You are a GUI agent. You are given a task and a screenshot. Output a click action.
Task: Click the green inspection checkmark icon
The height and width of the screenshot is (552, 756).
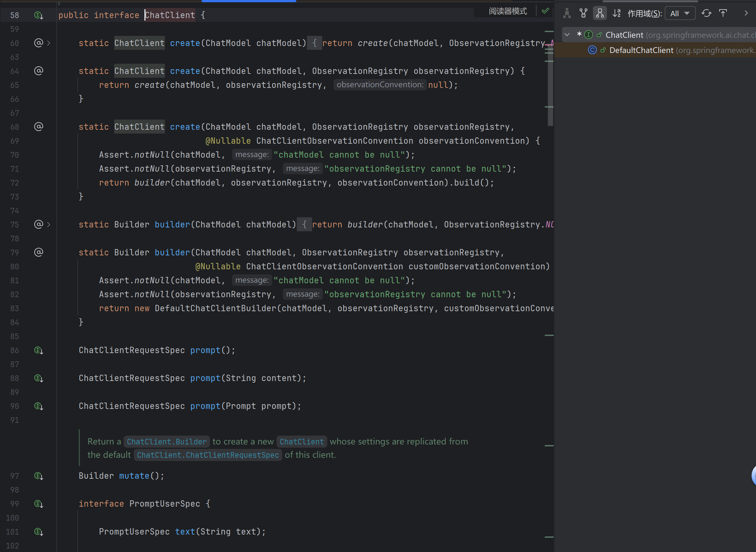[x=545, y=11]
